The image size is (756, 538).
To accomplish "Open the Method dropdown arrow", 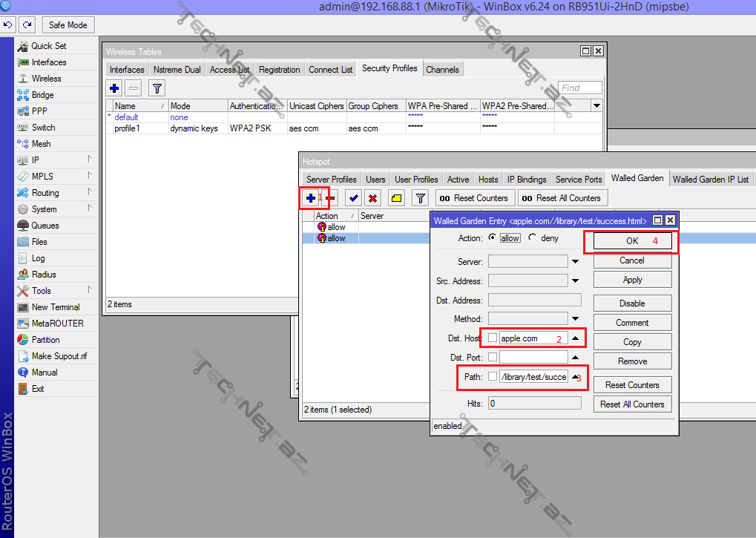I will [x=574, y=320].
